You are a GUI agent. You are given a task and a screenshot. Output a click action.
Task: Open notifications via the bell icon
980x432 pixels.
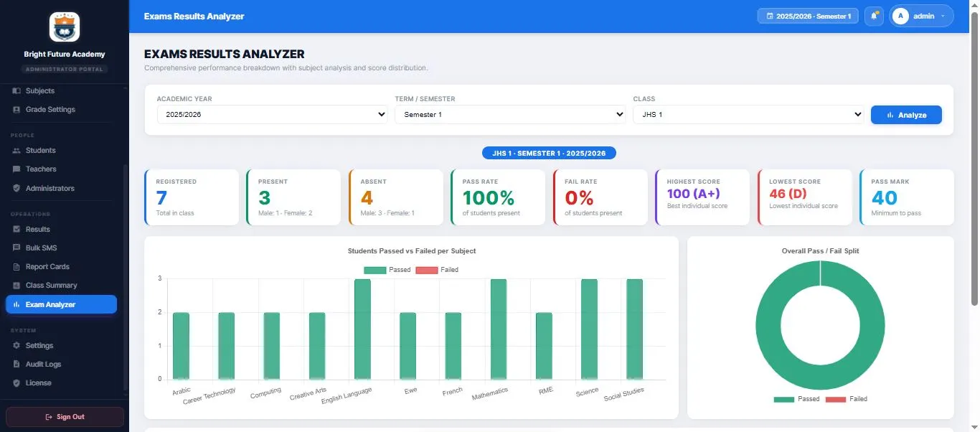(874, 16)
